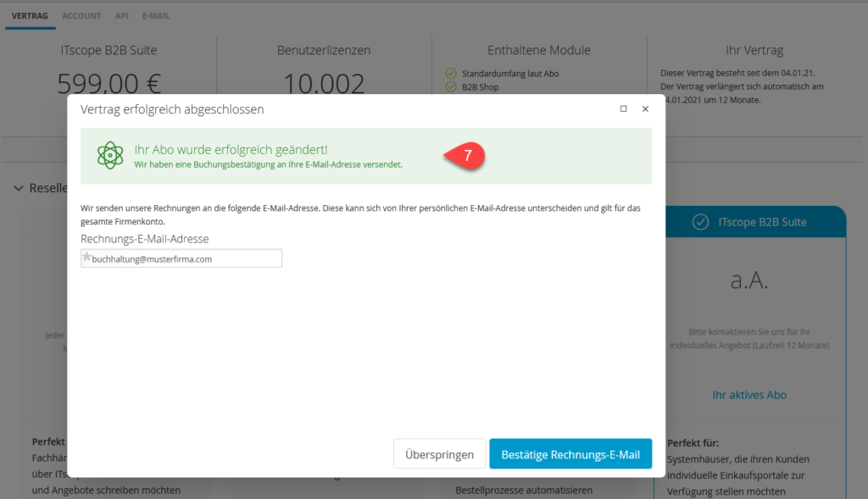Screen dimensions: 868x499
Task: Click 'Standardumfang laut Abo' module text
Action: pos(510,74)
